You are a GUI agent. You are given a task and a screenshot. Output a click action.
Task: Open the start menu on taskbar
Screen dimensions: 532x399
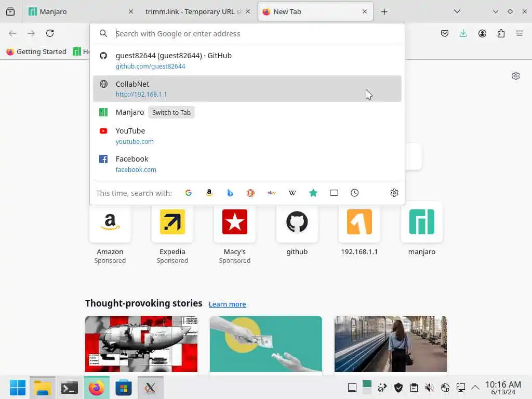18,388
